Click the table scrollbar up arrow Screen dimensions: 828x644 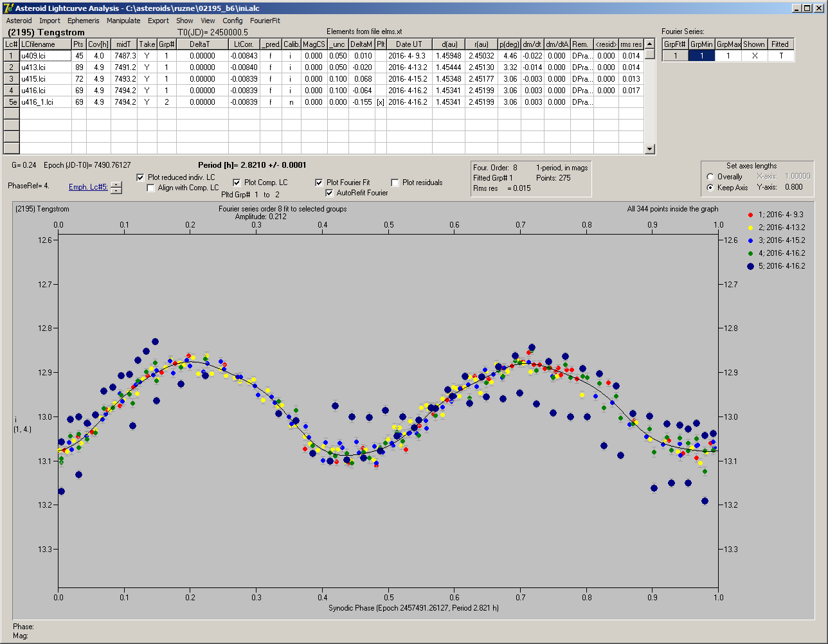tap(650, 44)
